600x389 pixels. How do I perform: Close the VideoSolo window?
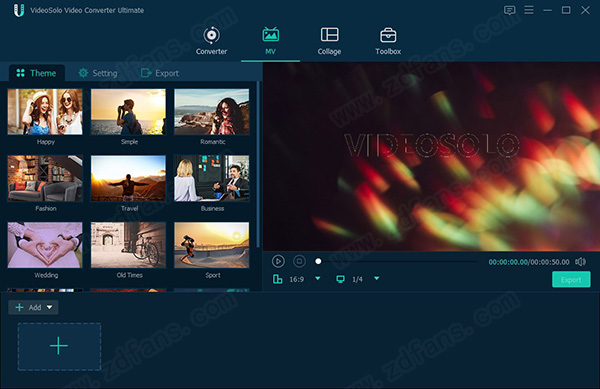click(585, 10)
